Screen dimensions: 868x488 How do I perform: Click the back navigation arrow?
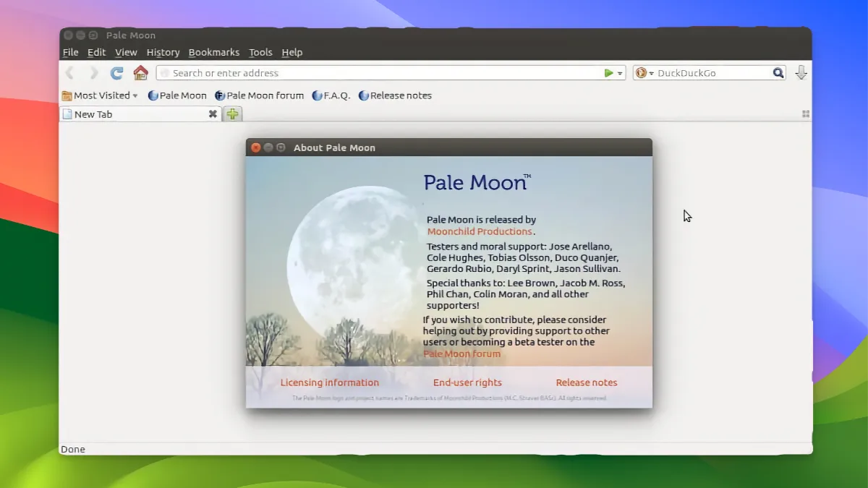(69, 72)
